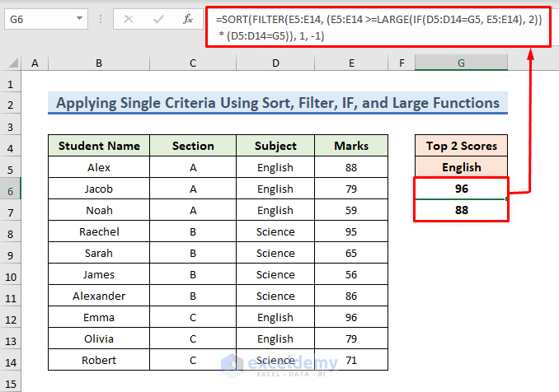The height and width of the screenshot is (392, 559).
Task: Select the cell with 88 in column G
Action: pos(461,211)
